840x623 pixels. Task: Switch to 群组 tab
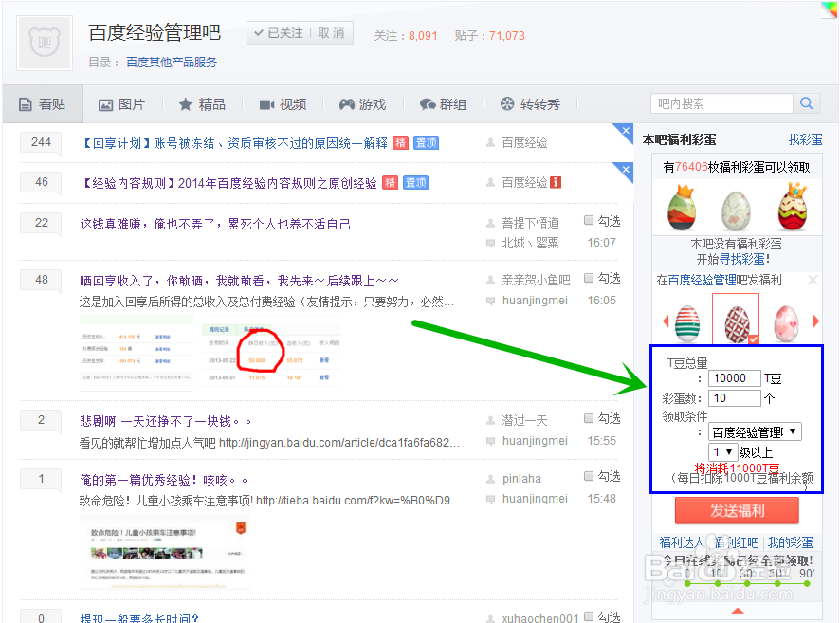click(443, 104)
